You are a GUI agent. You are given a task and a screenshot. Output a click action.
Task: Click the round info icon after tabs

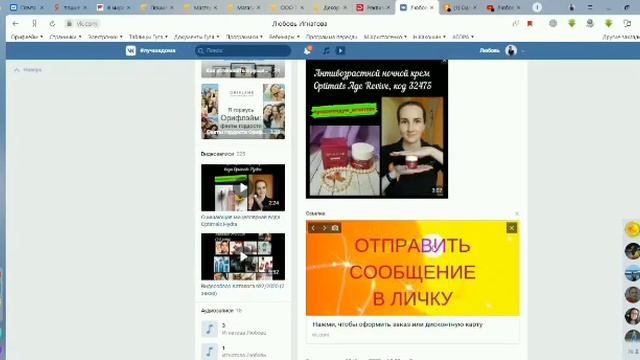pos(537,7)
